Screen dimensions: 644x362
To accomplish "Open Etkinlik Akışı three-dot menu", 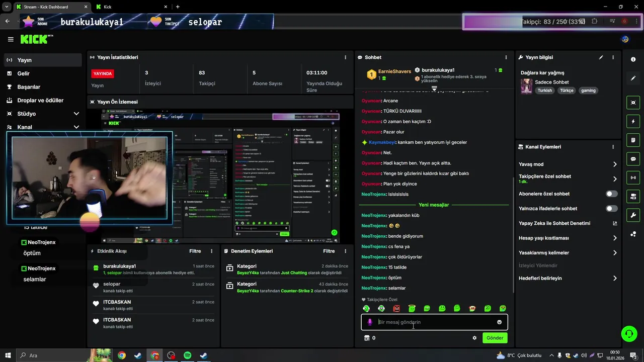I will [x=211, y=251].
